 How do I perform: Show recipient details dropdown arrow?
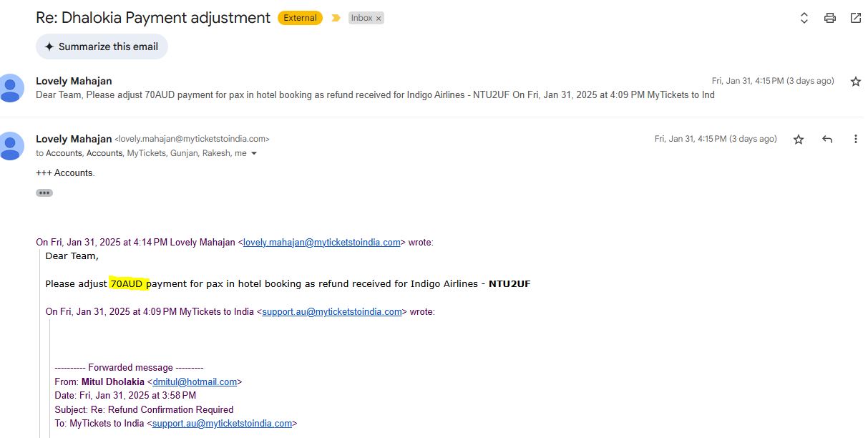click(253, 154)
